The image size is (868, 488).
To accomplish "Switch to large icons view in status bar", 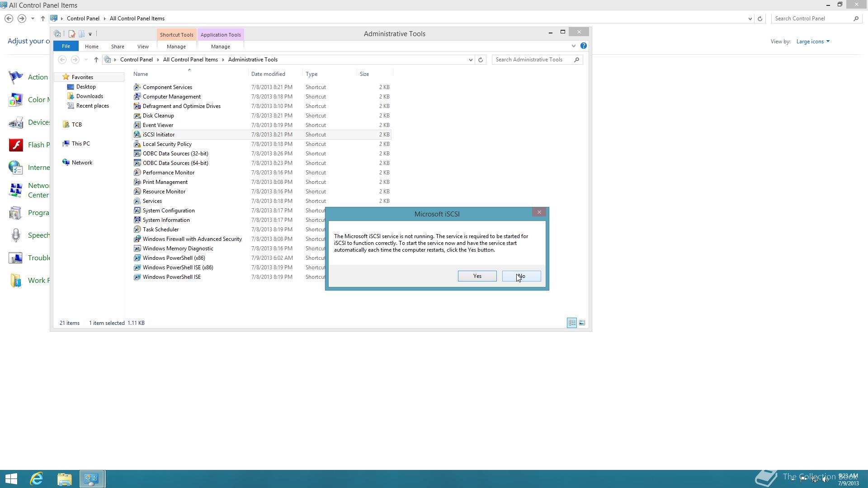I will (582, 323).
